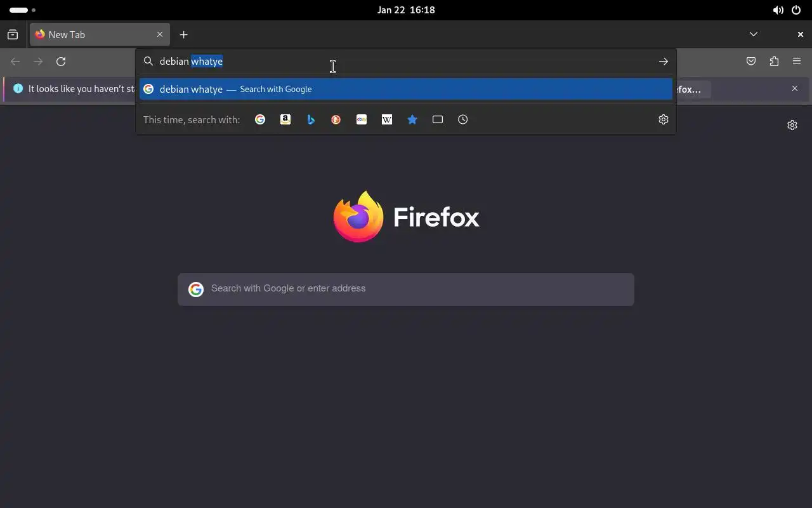Open Save to Pocket button

point(751,62)
